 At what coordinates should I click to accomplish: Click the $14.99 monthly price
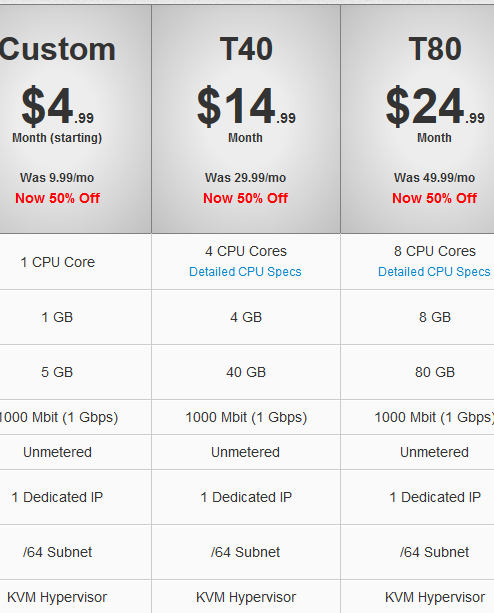click(246, 106)
